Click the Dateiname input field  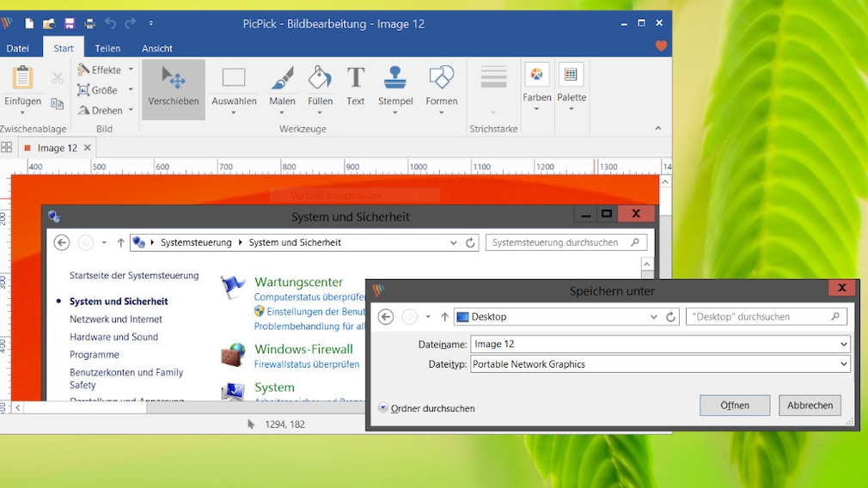click(653, 344)
